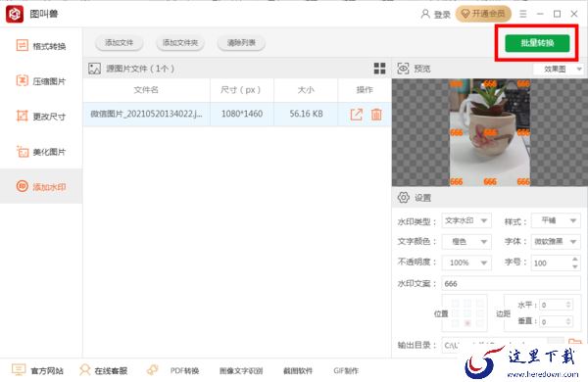The height and width of the screenshot is (382, 588).
Task: Switch file list to grid view
Action: point(379,69)
